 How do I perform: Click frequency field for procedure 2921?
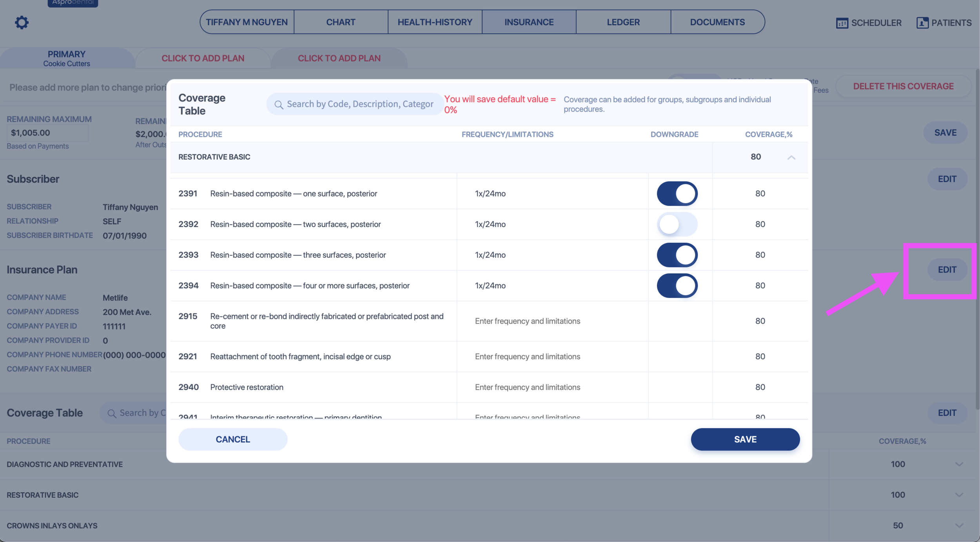click(527, 356)
